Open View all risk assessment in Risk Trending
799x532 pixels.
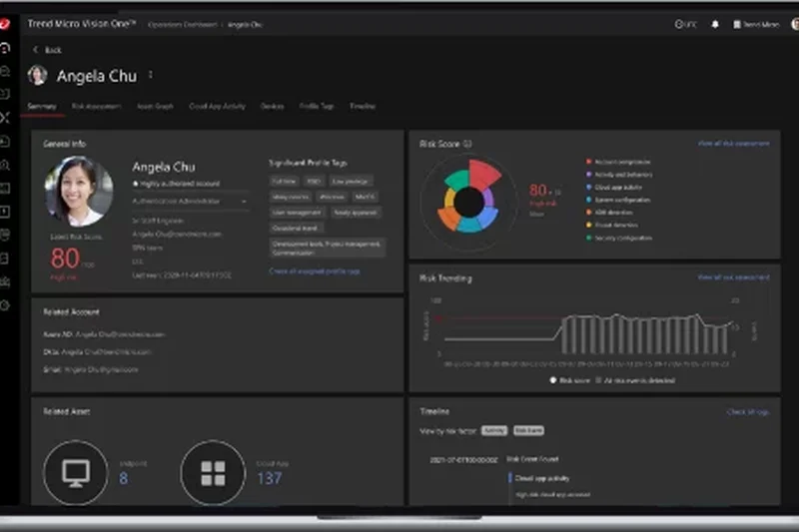pyautogui.click(x=734, y=277)
